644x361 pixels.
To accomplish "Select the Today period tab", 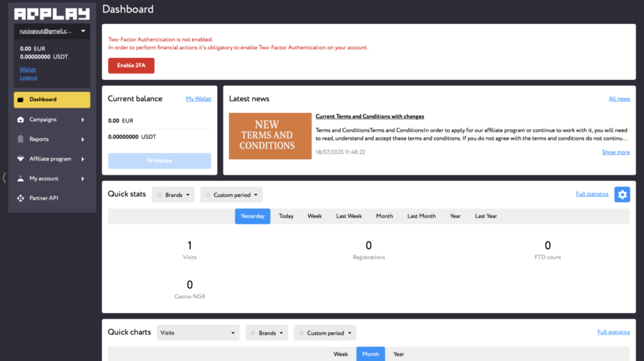I will [286, 216].
